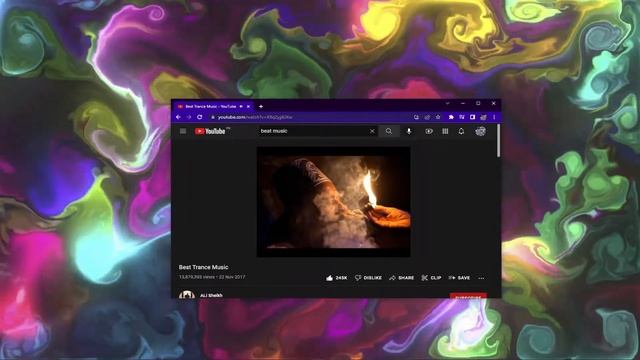
Task: Clear the search text with the X
Action: [x=372, y=131]
